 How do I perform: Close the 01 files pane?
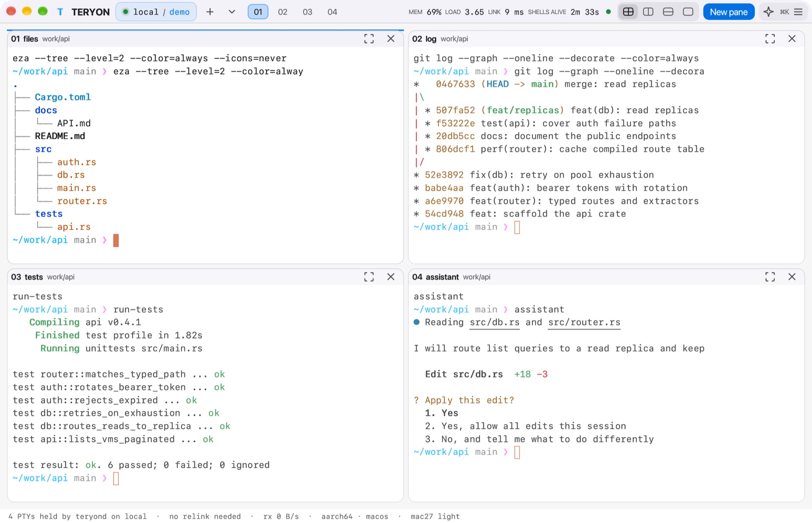point(391,39)
